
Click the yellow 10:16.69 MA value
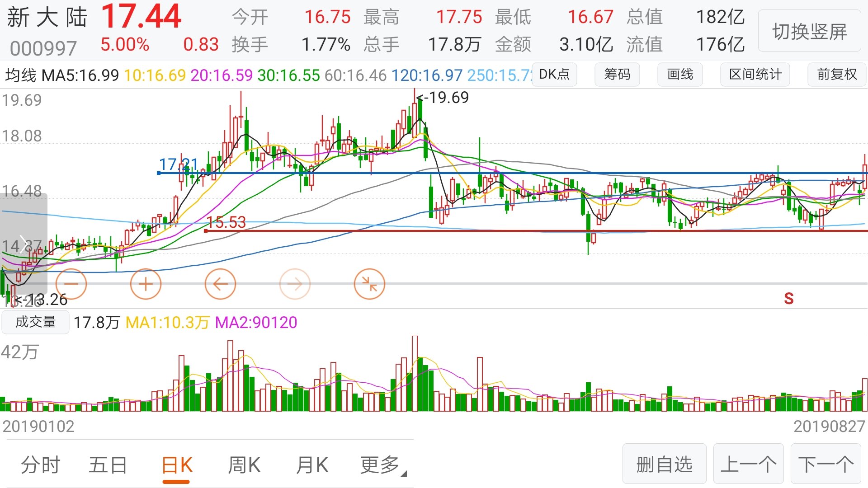tap(155, 75)
